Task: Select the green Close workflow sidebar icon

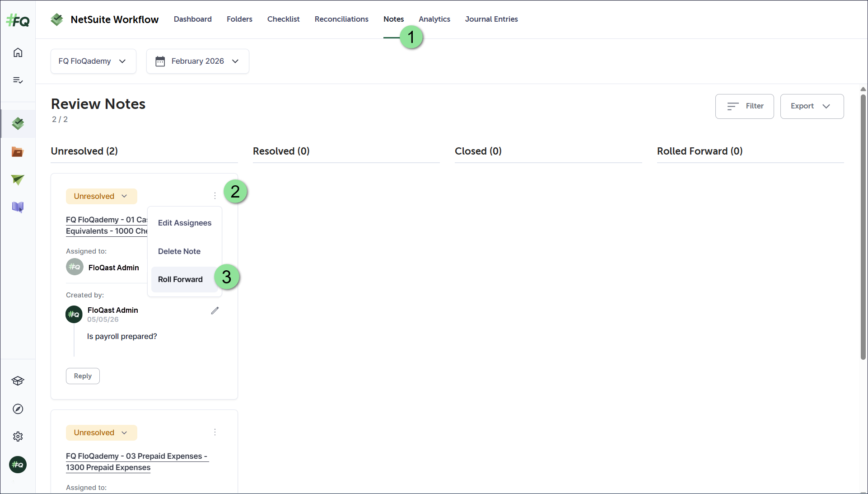Action: (18, 123)
